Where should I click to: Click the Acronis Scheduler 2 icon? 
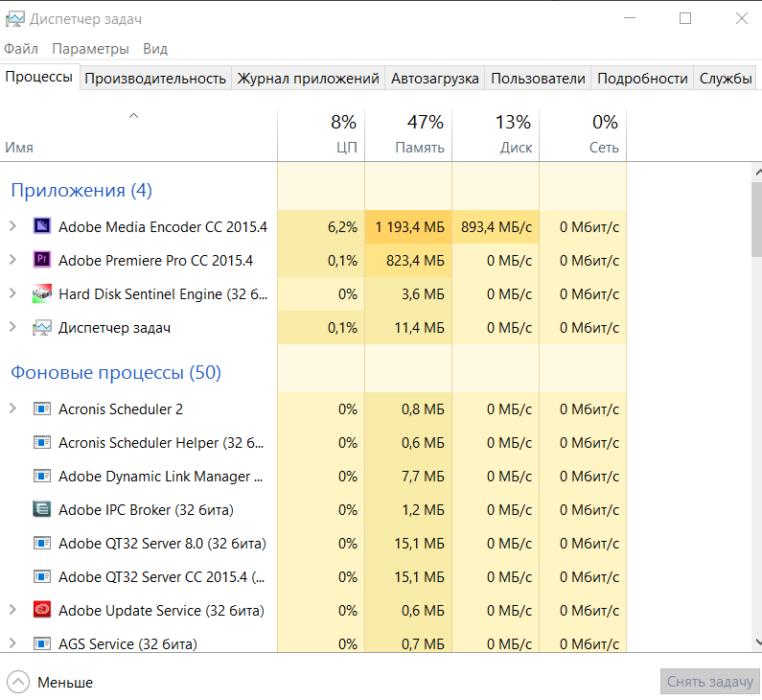click(42, 408)
